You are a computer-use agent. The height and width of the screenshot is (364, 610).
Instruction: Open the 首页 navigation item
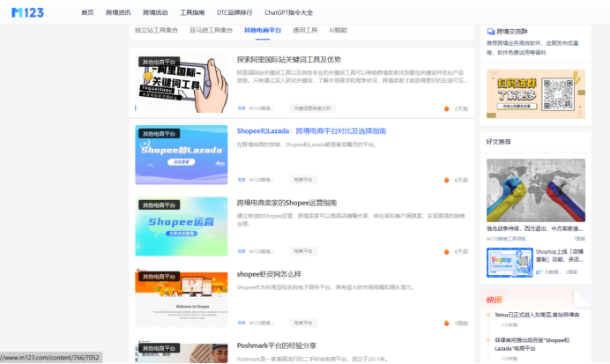click(87, 12)
